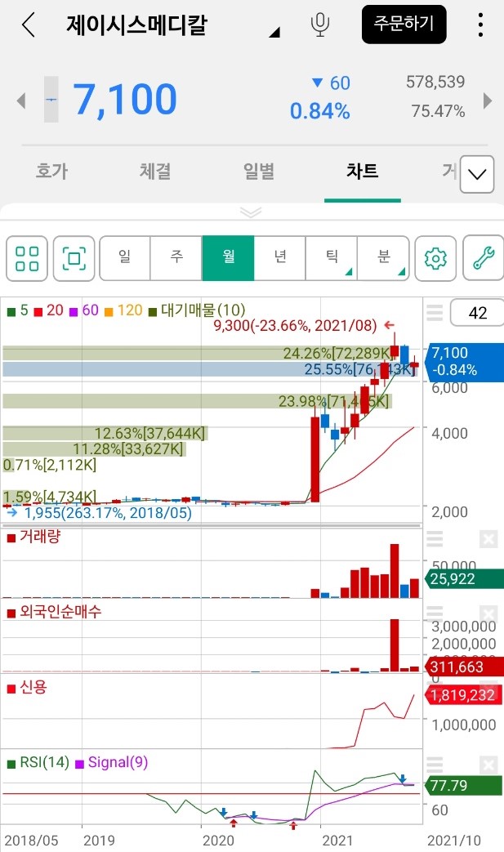Switch to the 호가 tab

pyautogui.click(x=51, y=172)
